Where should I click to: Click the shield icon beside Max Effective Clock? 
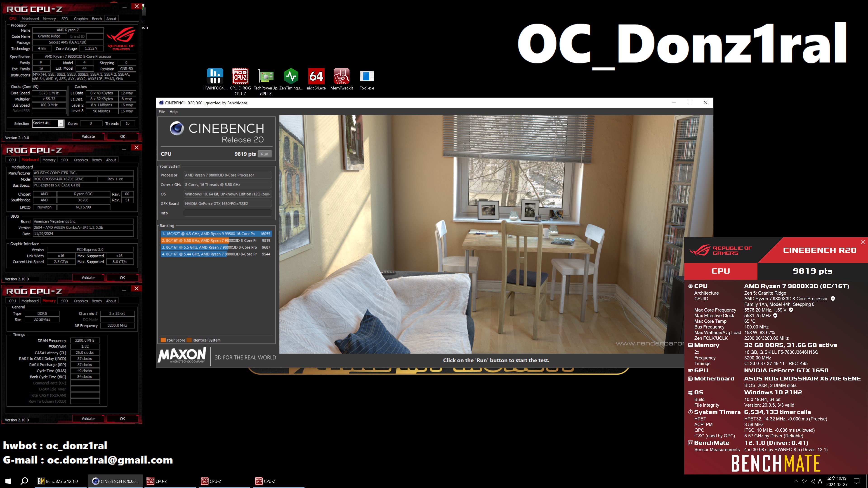click(x=775, y=316)
